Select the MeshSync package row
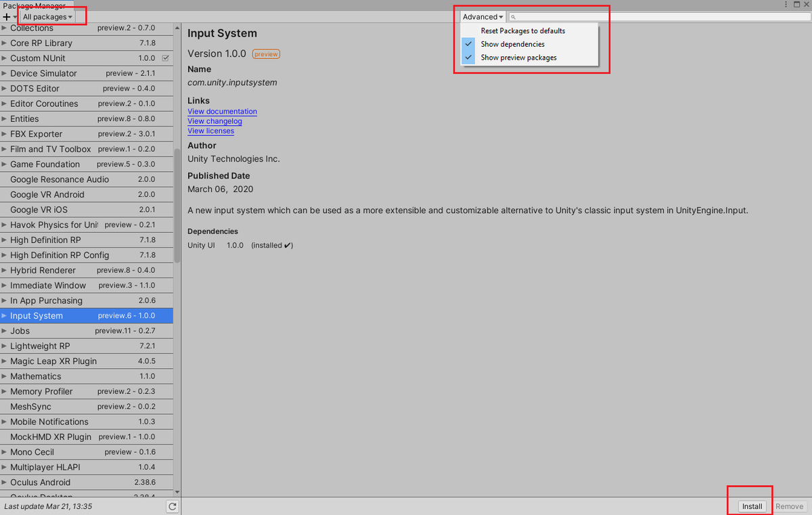The height and width of the screenshot is (515, 812). 87,407
